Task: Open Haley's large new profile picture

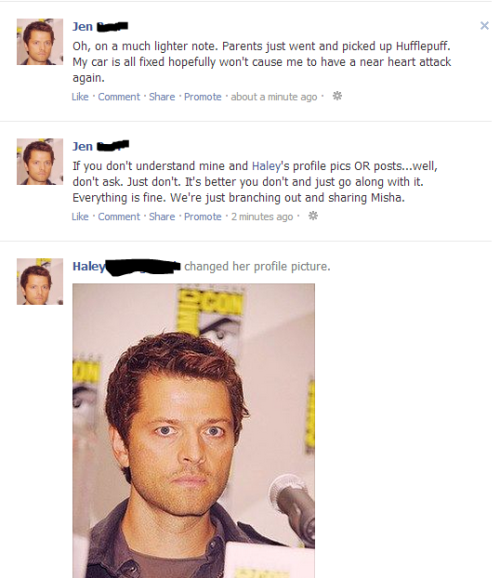Action: [x=194, y=431]
